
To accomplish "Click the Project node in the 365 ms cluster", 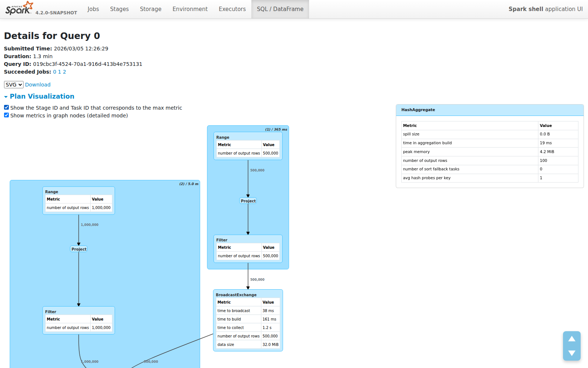I will [x=248, y=201].
